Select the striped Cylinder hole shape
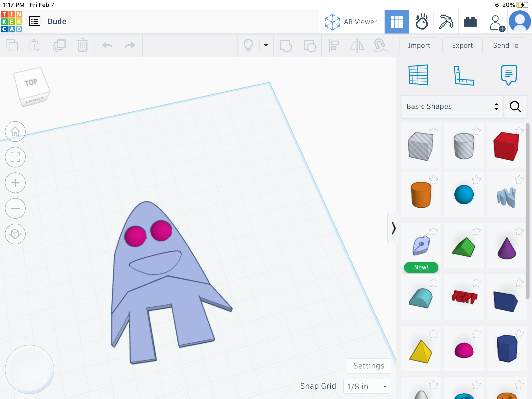532x399 pixels. pyautogui.click(x=464, y=146)
